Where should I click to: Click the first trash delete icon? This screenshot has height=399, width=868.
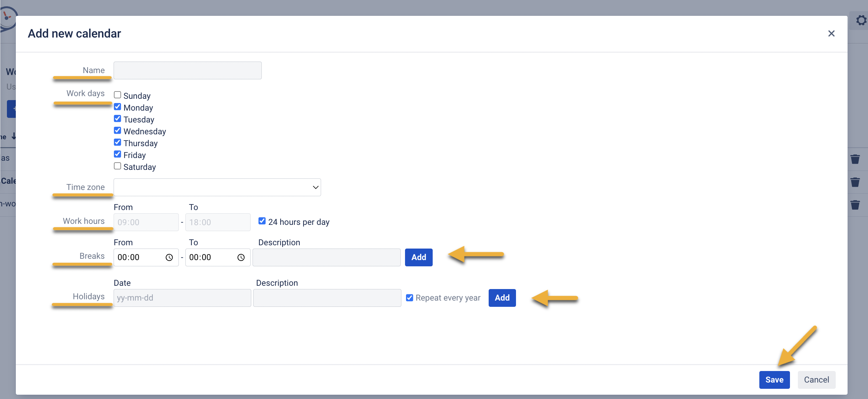(855, 159)
